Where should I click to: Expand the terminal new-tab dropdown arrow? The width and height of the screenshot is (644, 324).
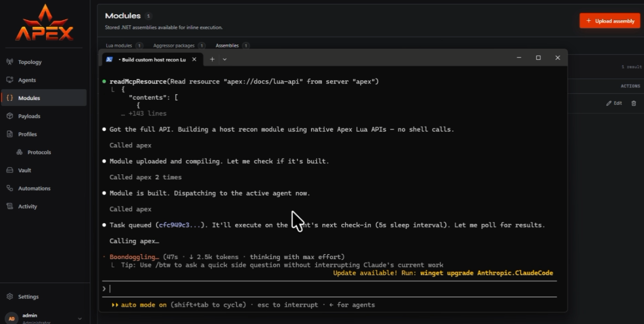pyautogui.click(x=225, y=59)
